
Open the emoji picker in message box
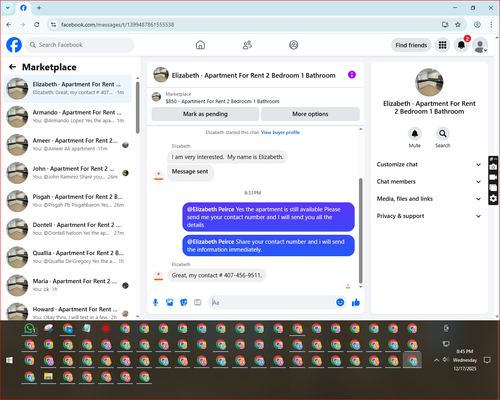pos(340,302)
